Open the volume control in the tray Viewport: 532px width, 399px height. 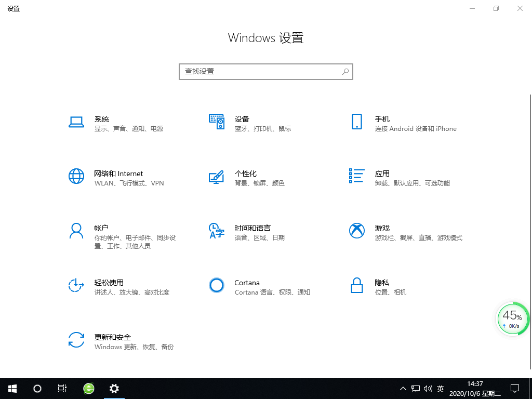tap(428, 388)
